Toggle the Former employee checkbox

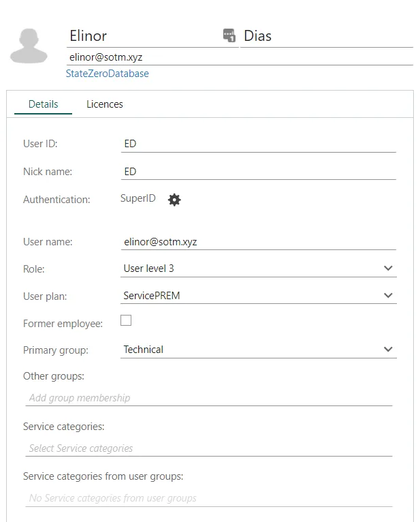pyautogui.click(x=126, y=320)
